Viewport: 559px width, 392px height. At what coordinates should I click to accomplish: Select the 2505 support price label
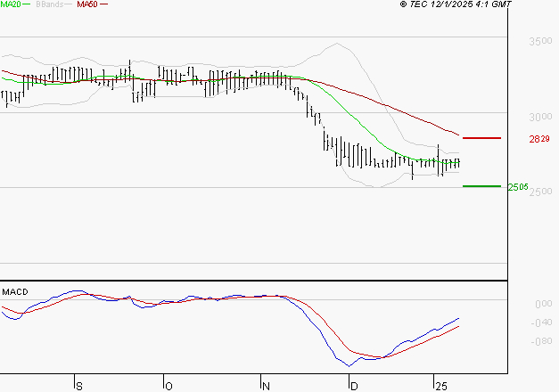tap(518, 187)
